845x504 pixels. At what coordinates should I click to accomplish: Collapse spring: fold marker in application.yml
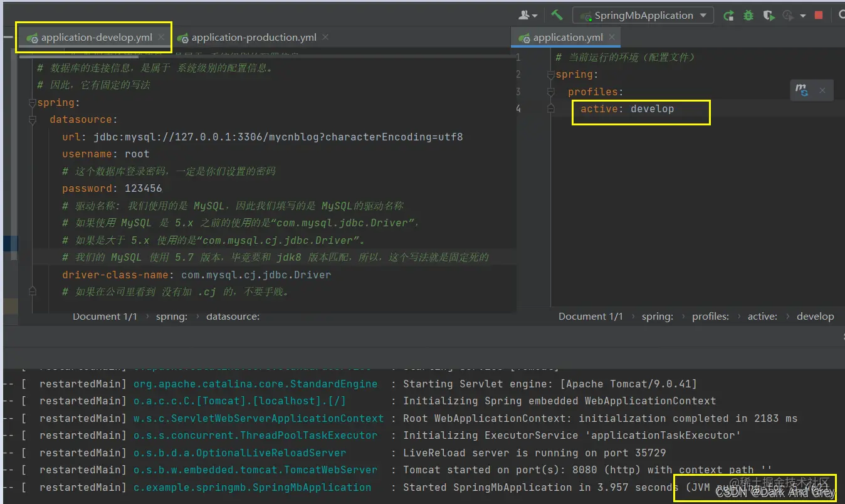pos(551,75)
